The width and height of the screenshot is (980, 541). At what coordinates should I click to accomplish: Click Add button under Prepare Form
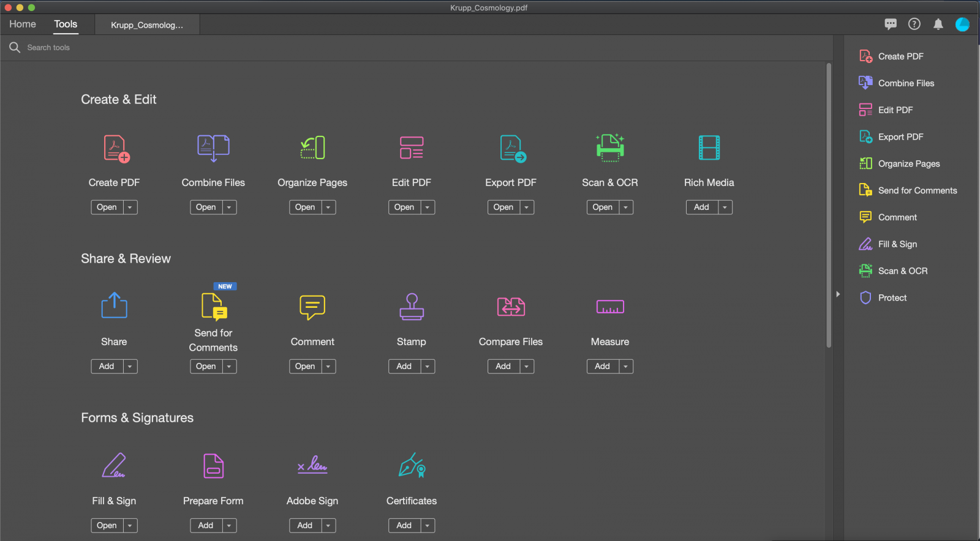(x=206, y=526)
